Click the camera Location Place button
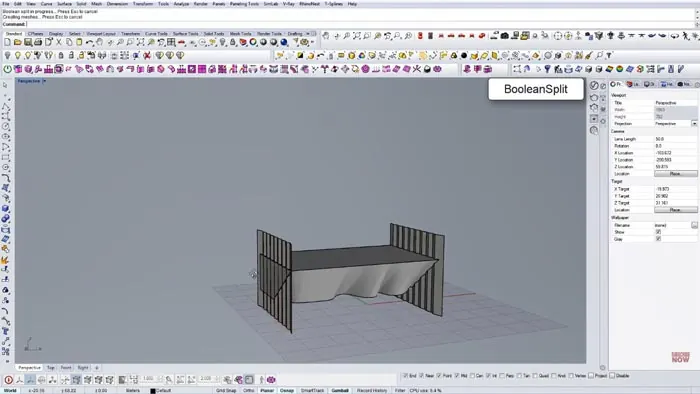 coord(676,174)
